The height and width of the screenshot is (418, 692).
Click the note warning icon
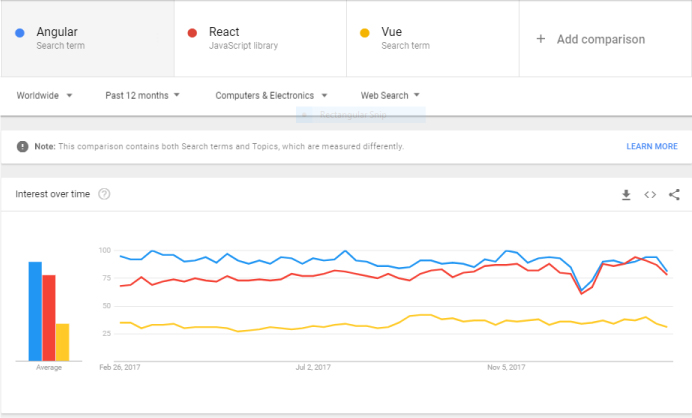(x=23, y=147)
